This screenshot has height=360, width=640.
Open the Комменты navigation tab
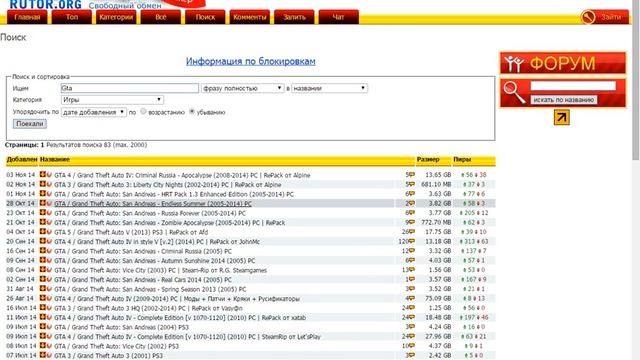pyautogui.click(x=250, y=17)
